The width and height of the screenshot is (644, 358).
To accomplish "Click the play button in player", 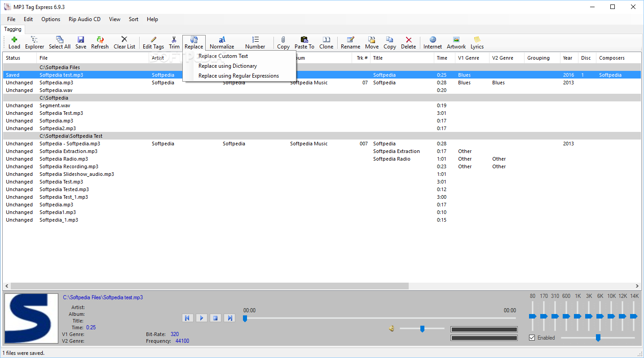I will click(x=202, y=318).
